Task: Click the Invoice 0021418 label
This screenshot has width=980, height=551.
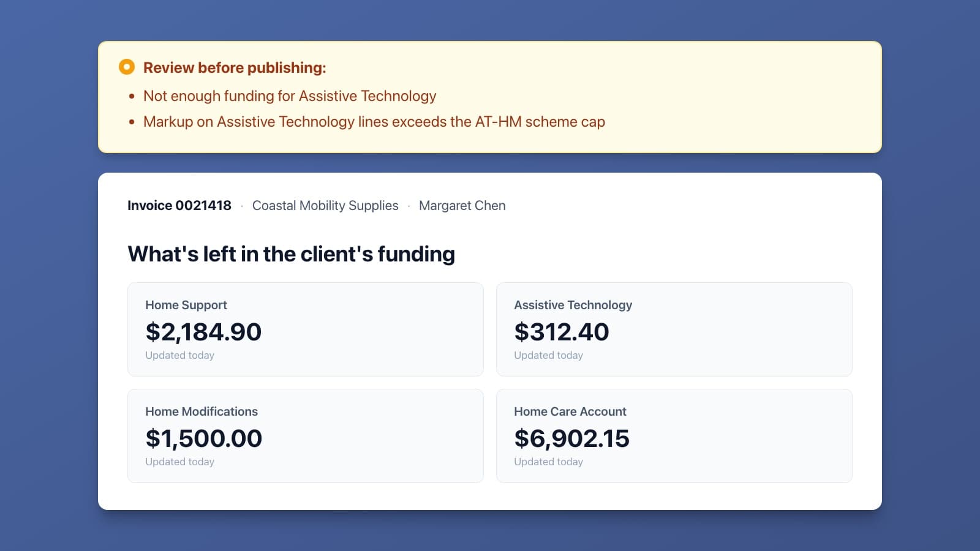Action: click(179, 206)
